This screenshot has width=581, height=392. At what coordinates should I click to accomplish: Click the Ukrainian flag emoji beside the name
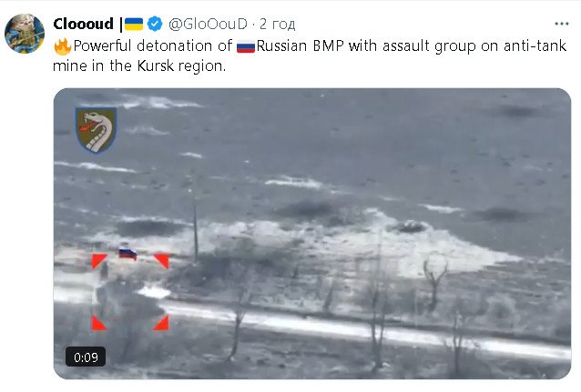click(x=134, y=24)
